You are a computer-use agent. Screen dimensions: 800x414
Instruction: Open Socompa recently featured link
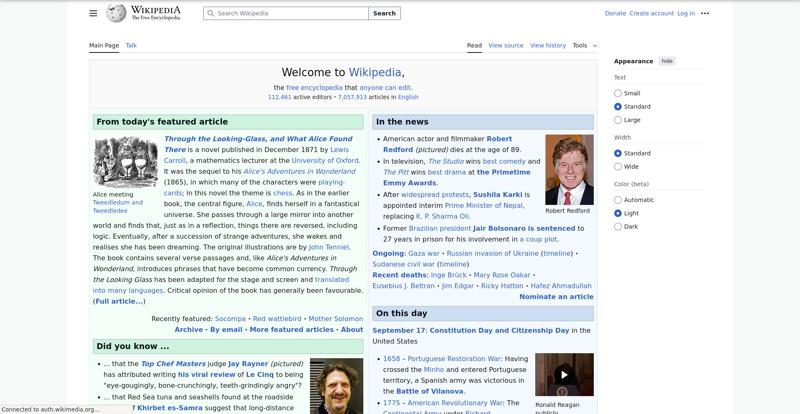230,319
